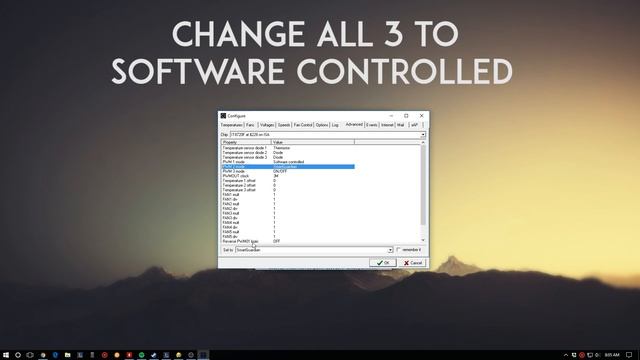Select the 'FAN4 div' row
This screenshot has height=360, width=640.
[288, 227]
